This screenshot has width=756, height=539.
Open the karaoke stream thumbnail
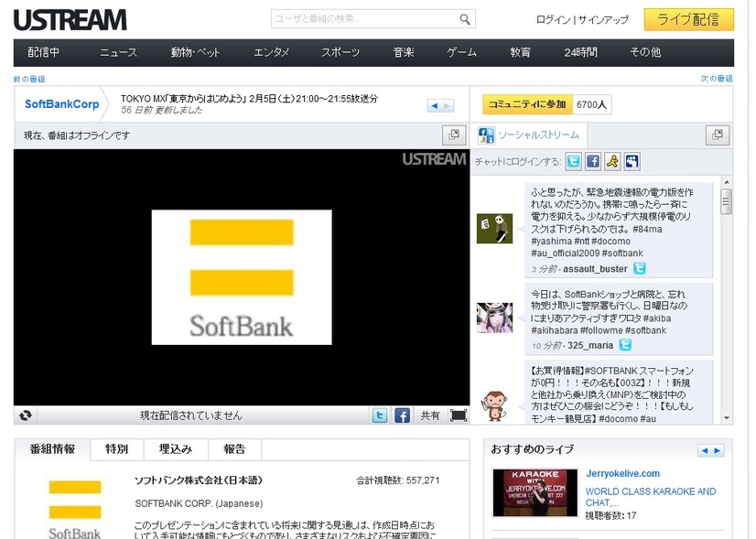[x=535, y=492]
